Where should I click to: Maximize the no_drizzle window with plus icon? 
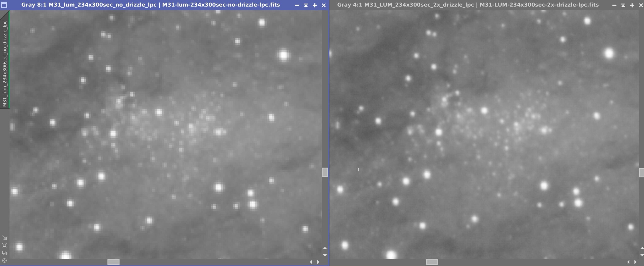point(315,5)
